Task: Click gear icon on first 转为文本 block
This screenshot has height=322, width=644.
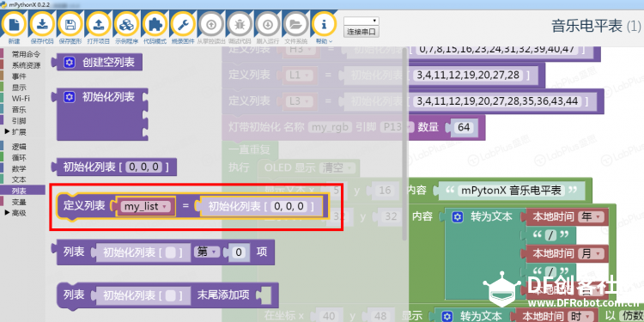Action: [458, 217]
